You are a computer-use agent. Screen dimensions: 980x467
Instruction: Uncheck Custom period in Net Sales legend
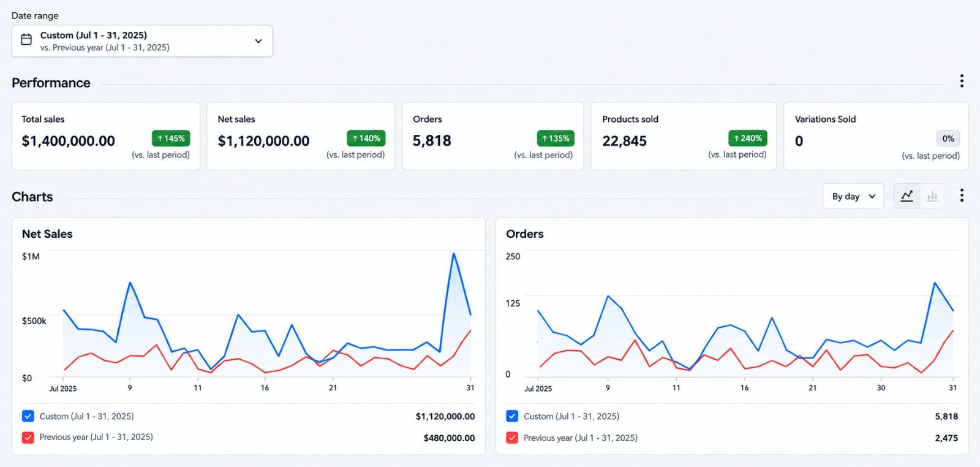tap(28, 416)
